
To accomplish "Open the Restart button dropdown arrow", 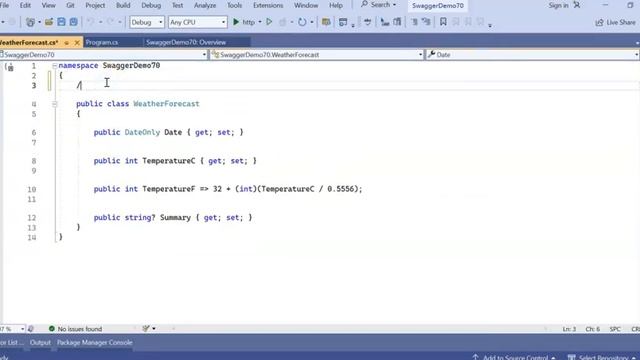I will tap(312, 22).
